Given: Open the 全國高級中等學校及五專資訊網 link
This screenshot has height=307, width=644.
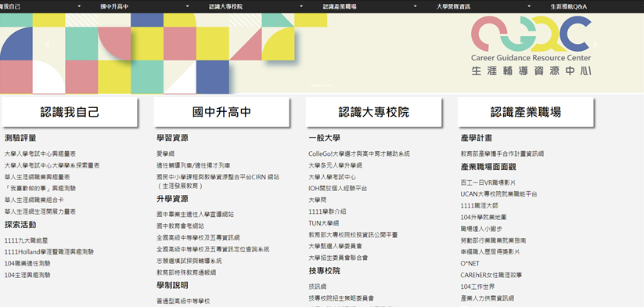Looking at the screenshot, I should click(x=199, y=237).
